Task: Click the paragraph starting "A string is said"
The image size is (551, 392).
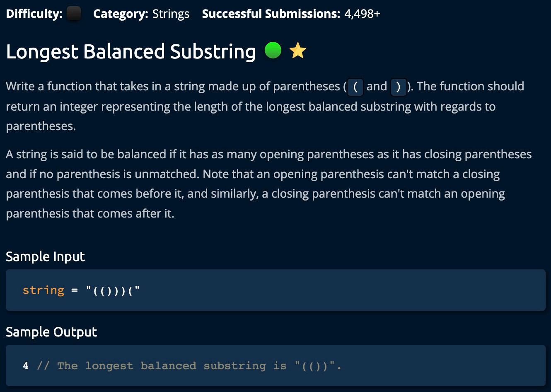Action: tap(268, 184)
